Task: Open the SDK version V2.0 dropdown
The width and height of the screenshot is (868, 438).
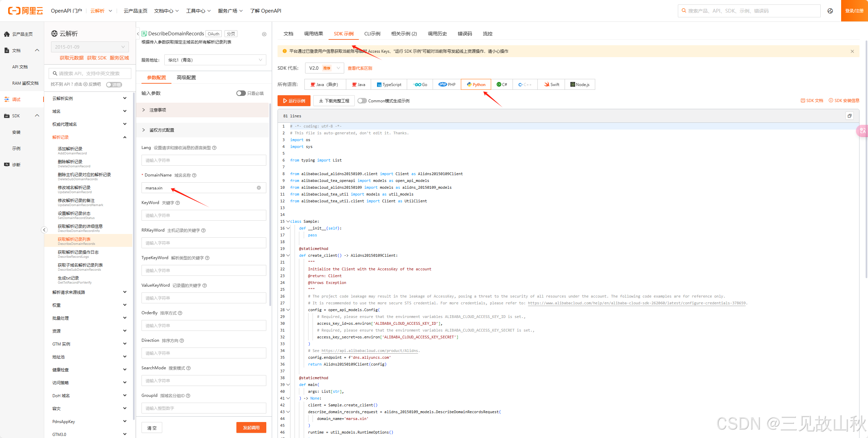Action: click(x=324, y=68)
